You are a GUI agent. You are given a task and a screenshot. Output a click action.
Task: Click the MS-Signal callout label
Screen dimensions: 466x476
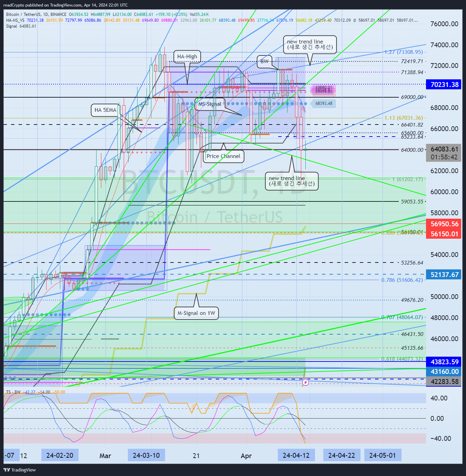210,104
